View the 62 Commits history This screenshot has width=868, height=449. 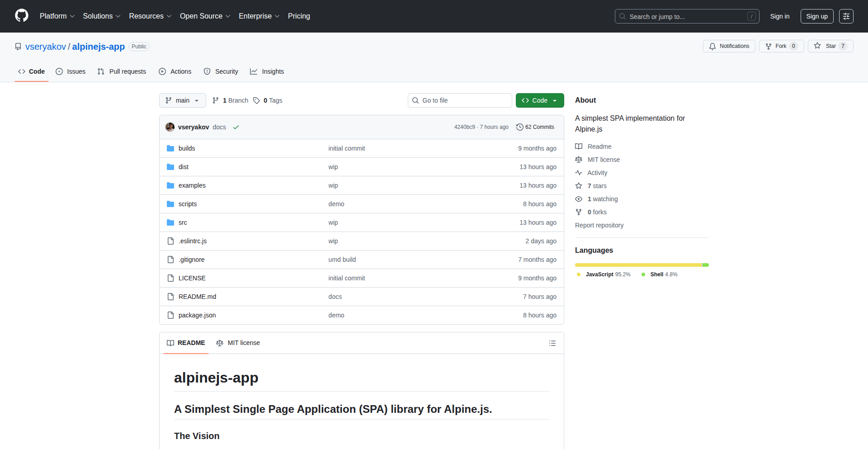pos(535,127)
